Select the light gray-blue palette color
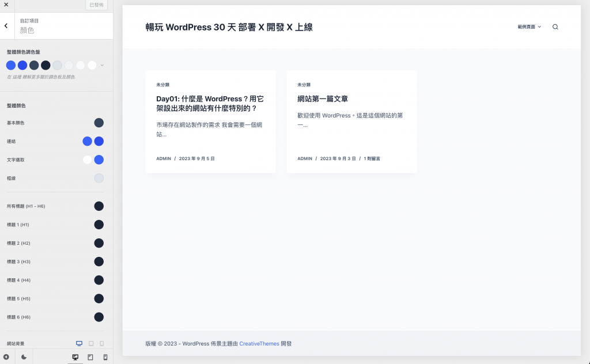Image resolution: width=590 pixels, height=364 pixels. click(57, 65)
